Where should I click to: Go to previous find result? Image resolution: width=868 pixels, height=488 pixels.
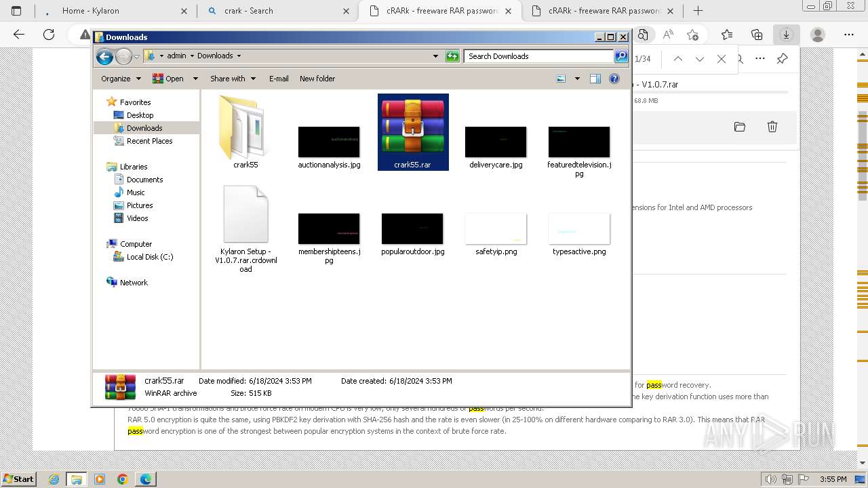(678, 59)
